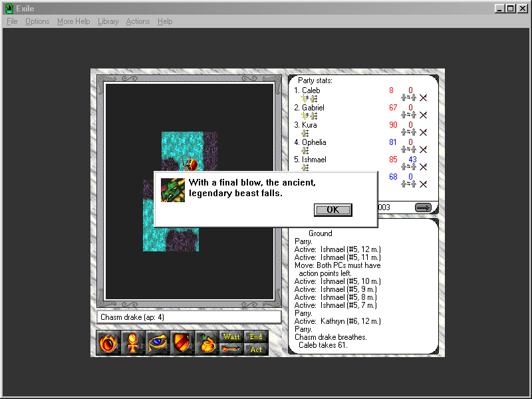Screen dimensions: 532x399
Task: Click the swap-places icon in Kura's row
Action: click(408, 132)
